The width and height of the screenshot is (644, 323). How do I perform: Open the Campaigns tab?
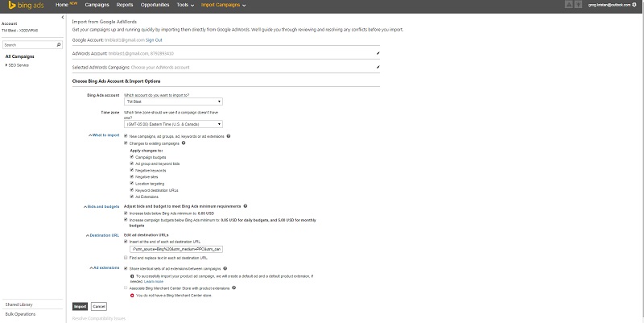(97, 5)
